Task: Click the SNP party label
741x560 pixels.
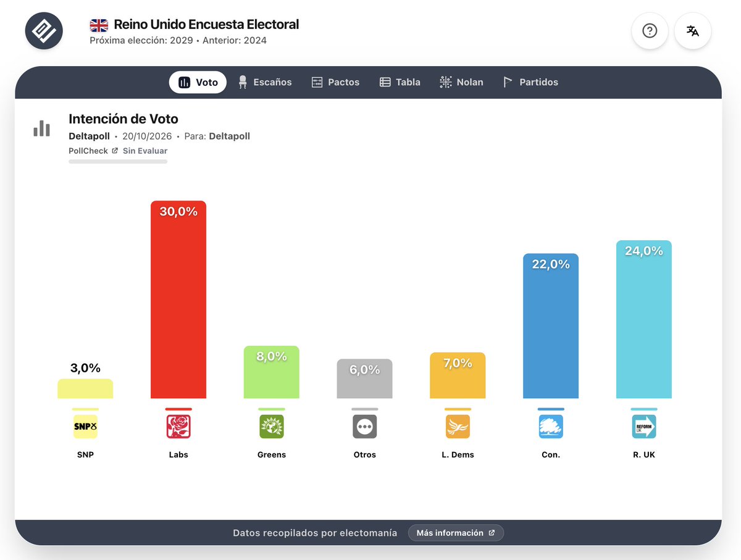Action: point(85,454)
